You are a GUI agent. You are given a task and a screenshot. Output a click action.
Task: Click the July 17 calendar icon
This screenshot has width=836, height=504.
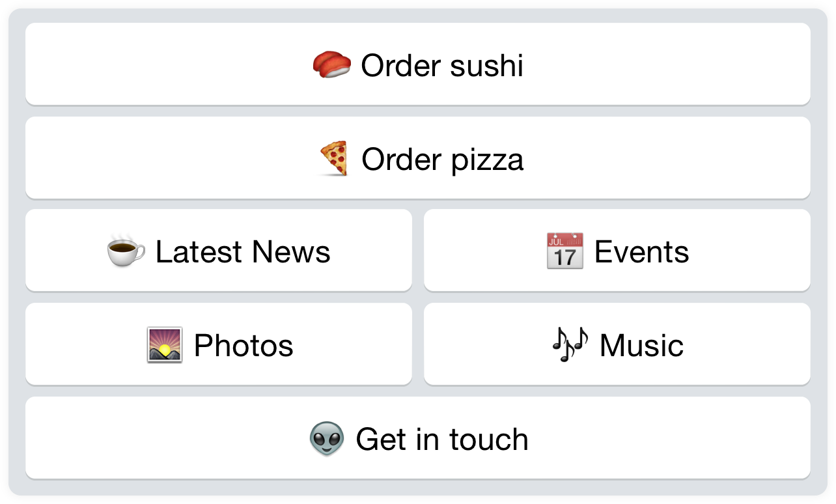pos(564,251)
